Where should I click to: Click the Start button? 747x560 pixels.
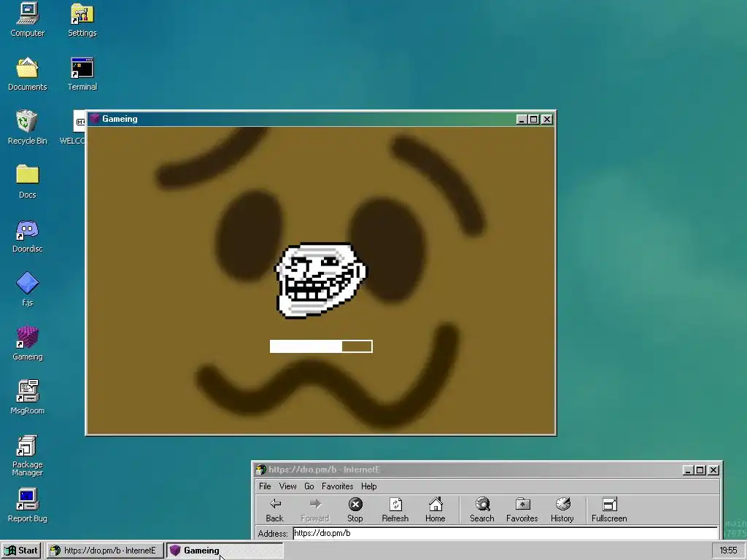(22, 551)
